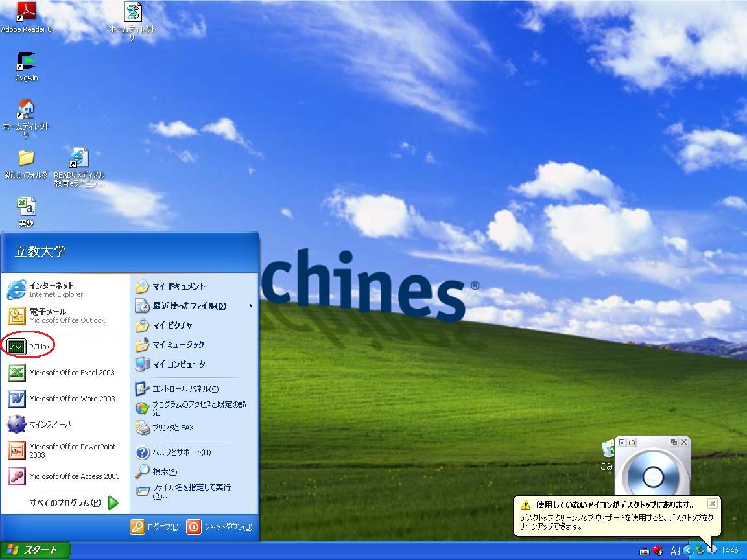Open マイ ミュージック folder
The width and height of the screenshot is (747, 560).
194,345
